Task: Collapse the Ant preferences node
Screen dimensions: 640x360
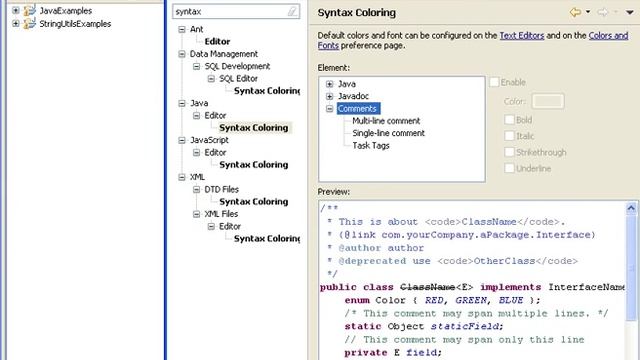Action: [182, 29]
